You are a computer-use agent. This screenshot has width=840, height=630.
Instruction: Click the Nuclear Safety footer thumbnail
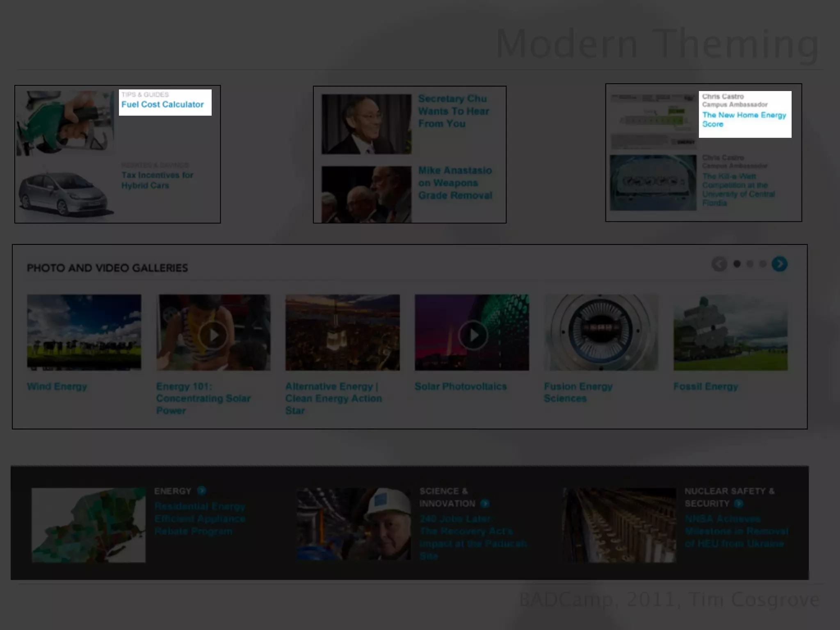(619, 525)
